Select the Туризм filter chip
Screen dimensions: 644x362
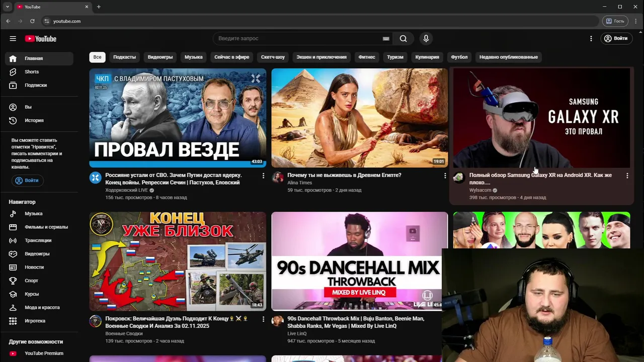(x=395, y=57)
